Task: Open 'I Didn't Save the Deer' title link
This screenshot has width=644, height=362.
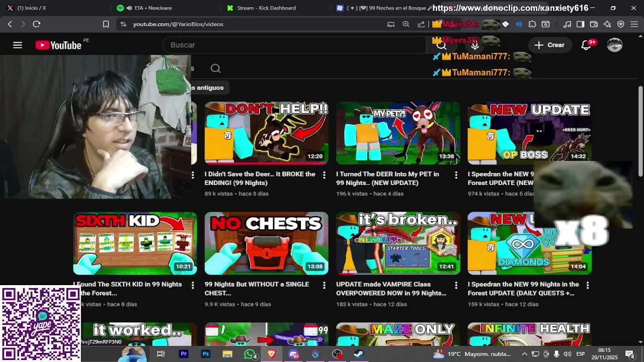Action: 260,178
